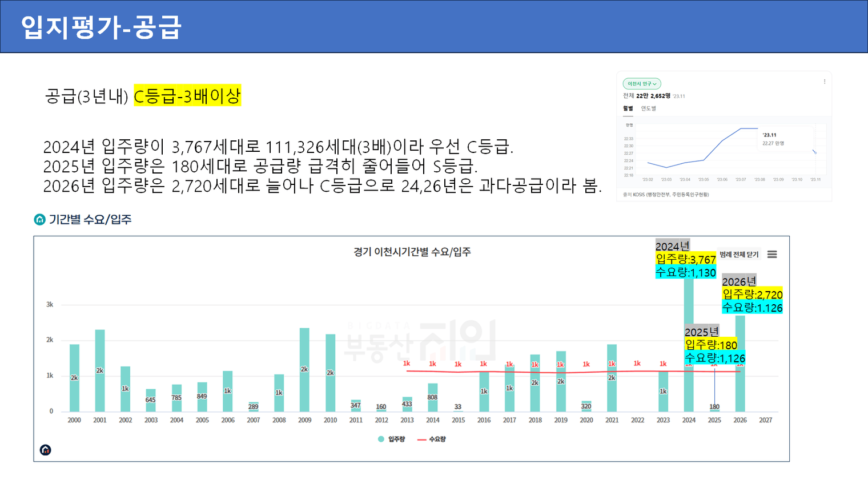Click the 범례 전체 닫기 button

click(739, 255)
